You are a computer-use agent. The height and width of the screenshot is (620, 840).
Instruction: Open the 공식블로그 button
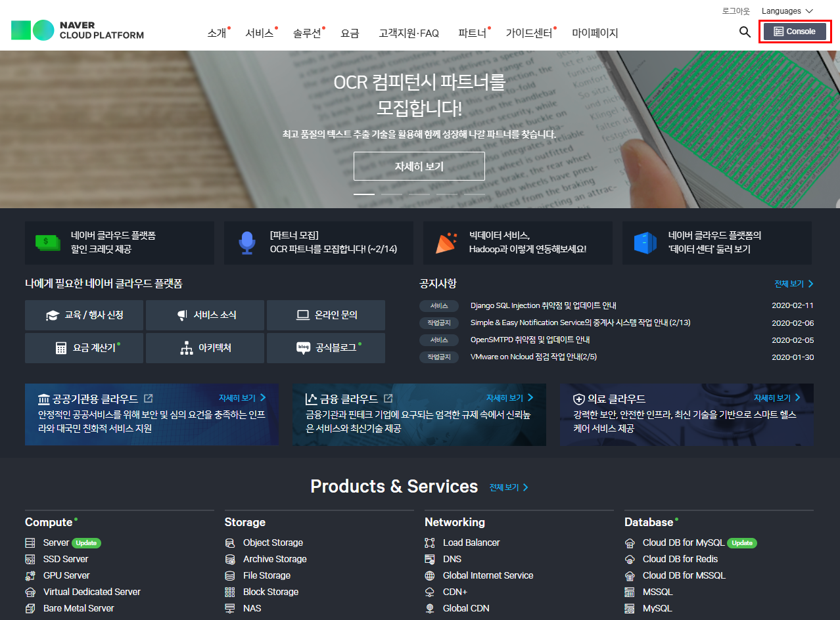click(x=326, y=348)
